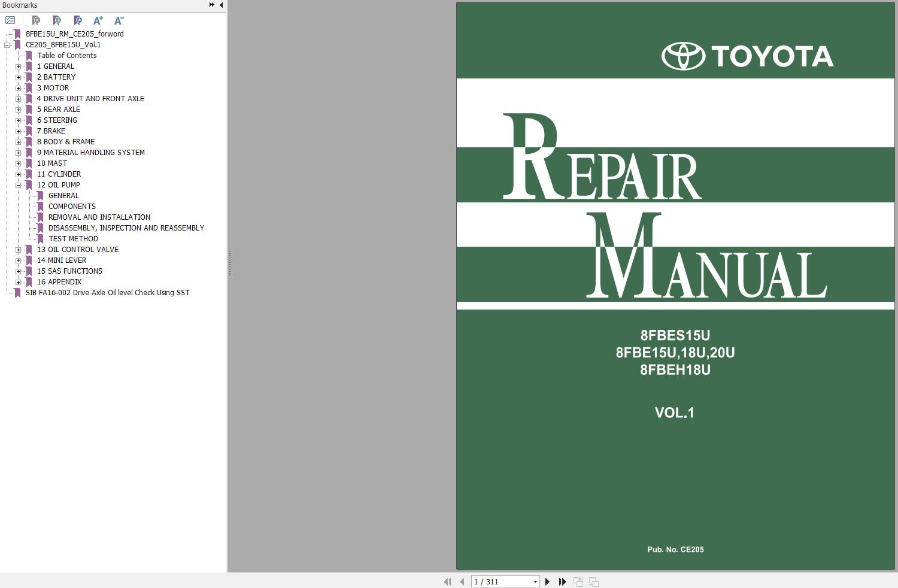Go to the next page
Screen dimensions: 898x588
pyautogui.click(x=547, y=581)
